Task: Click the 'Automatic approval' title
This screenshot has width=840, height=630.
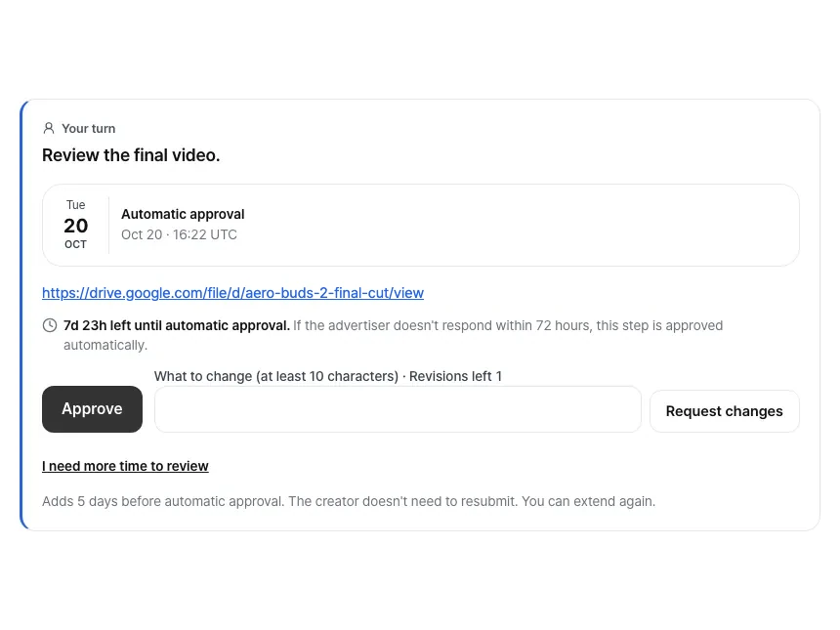Action: [x=183, y=214]
